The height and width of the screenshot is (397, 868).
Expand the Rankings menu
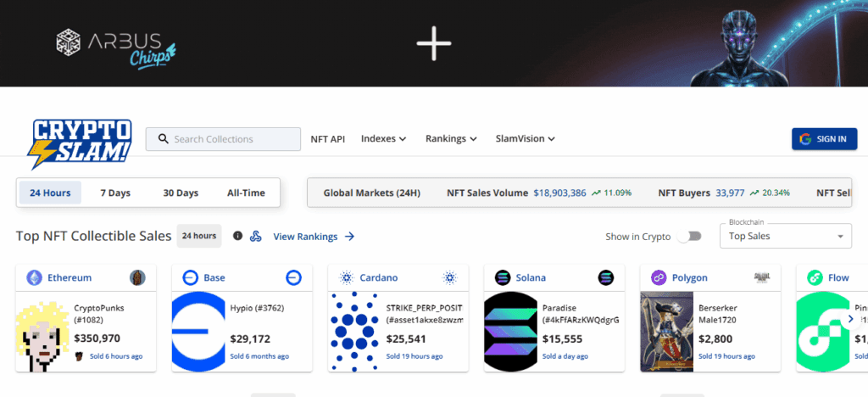[x=451, y=139]
